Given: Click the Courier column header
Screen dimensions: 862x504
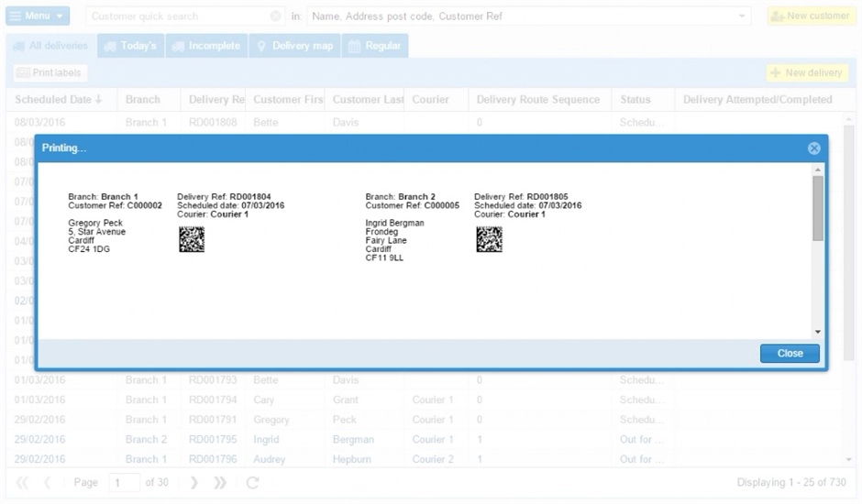Looking at the screenshot, I should coord(436,100).
